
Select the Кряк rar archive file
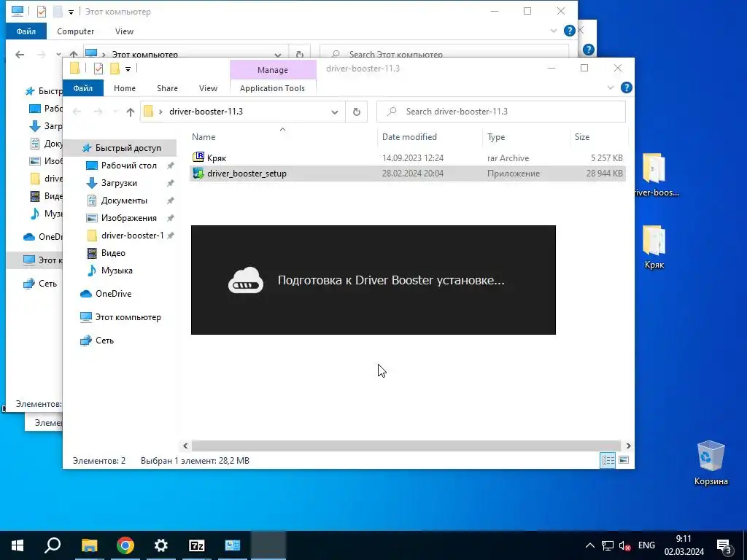tap(407, 157)
